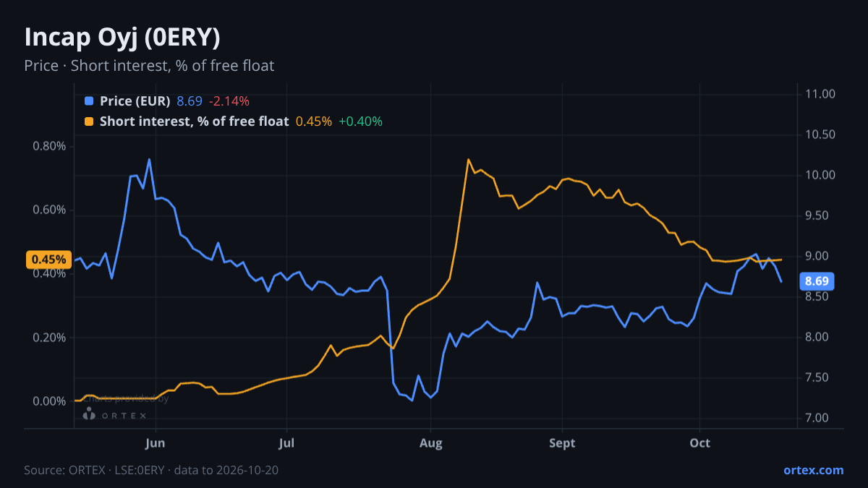
Task: Click the Jun x-axis label
Action: (156, 443)
